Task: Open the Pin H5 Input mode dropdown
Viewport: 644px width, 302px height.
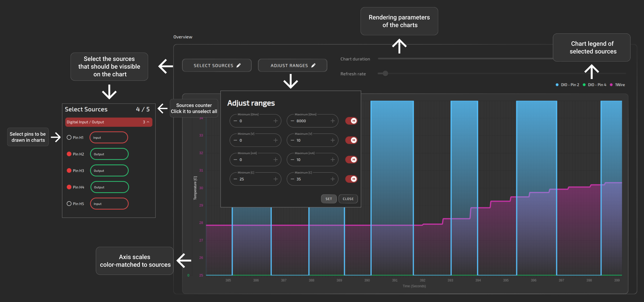Action: [109, 204]
